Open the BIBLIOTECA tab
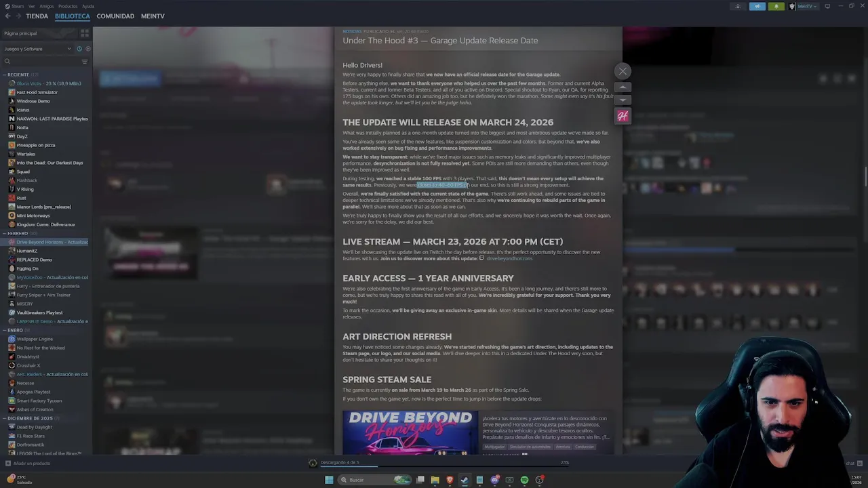Image resolution: width=868 pixels, height=488 pixels. [x=73, y=16]
